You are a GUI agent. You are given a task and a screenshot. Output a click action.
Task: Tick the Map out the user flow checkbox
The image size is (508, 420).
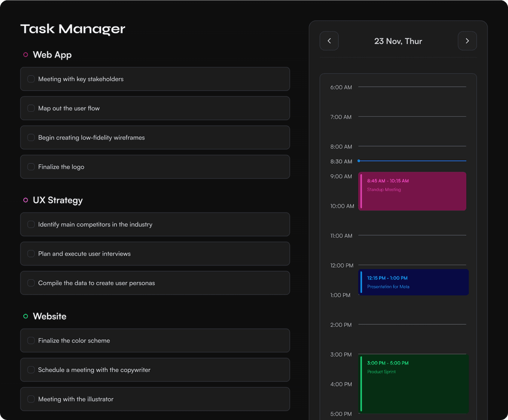pos(31,108)
